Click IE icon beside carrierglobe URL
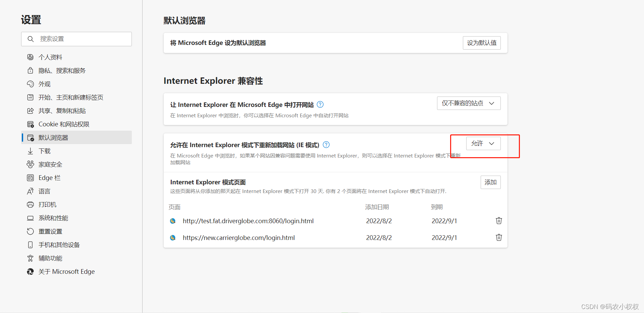644x313 pixels. [x=173, y=238]
